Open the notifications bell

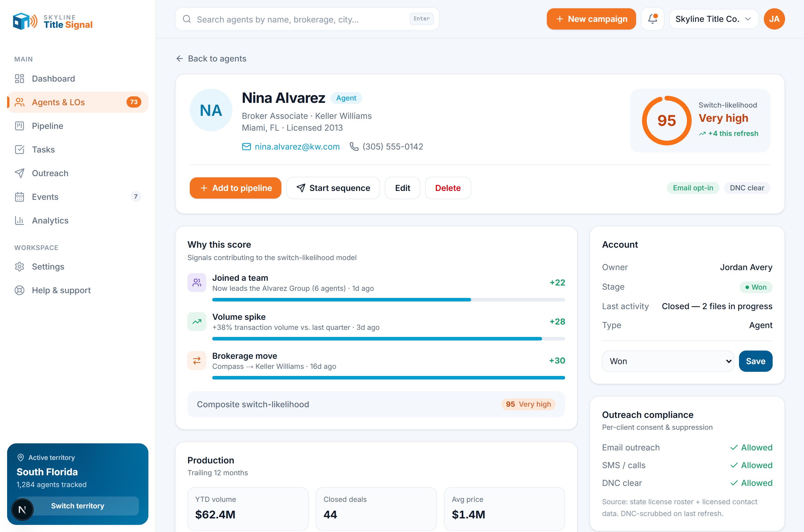(x=652, y=19)
